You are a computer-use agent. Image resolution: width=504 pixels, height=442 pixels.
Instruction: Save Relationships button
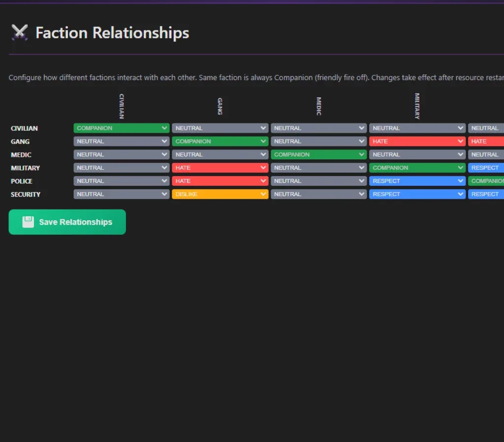67,222
